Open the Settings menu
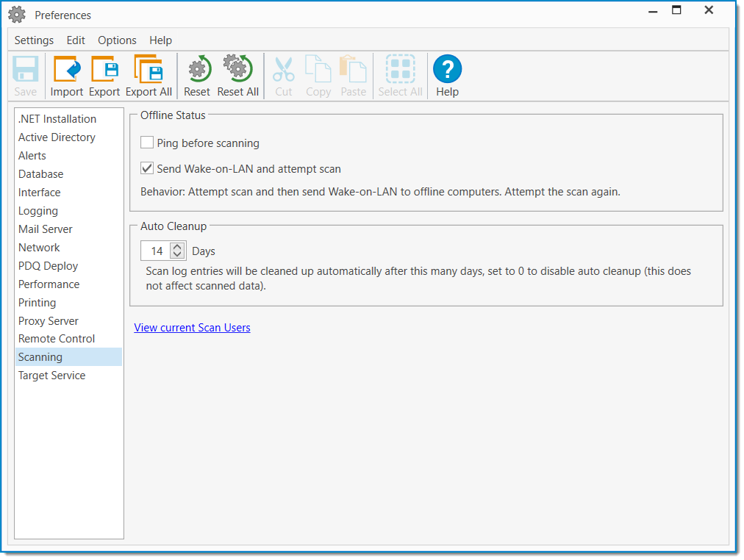Viewport: 744px width, 560px height. 34,40
